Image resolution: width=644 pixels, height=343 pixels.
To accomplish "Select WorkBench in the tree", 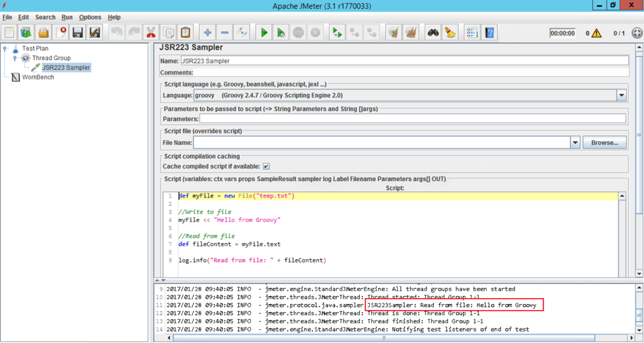I will (x=38, y=77).
